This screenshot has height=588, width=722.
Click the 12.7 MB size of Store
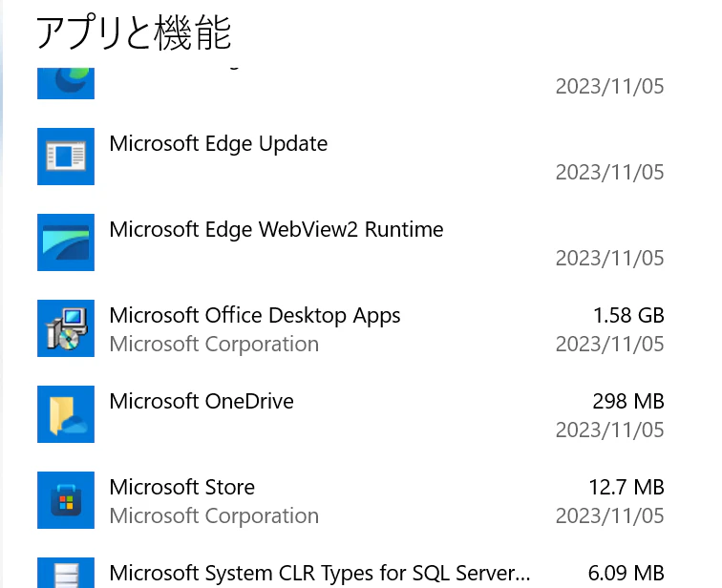pyautogui.click(x=626, y=487)
